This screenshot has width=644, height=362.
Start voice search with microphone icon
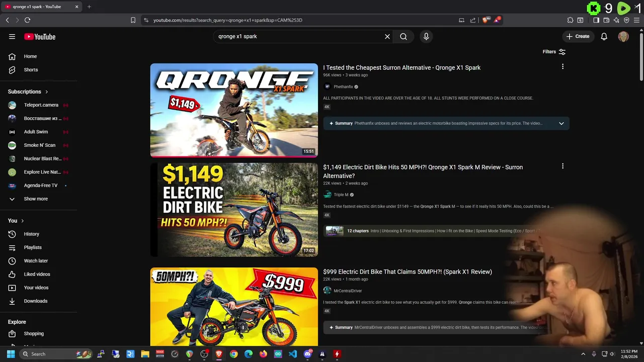[x=426, y=36]
